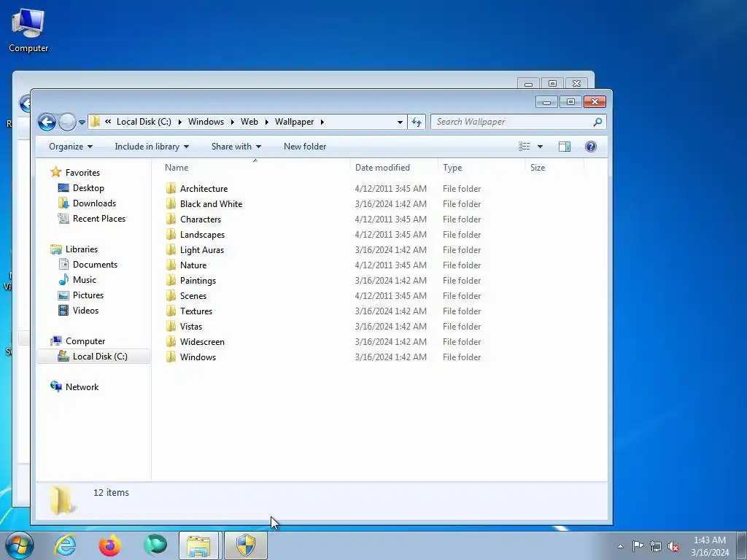Click the Back navigation arrow button
Screen dimensions: 747x560
coord(47,122)
